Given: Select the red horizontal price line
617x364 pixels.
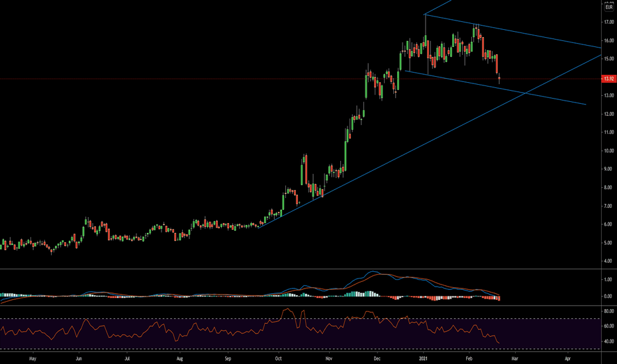Looking at the screenshot, I should pos(301,79).
